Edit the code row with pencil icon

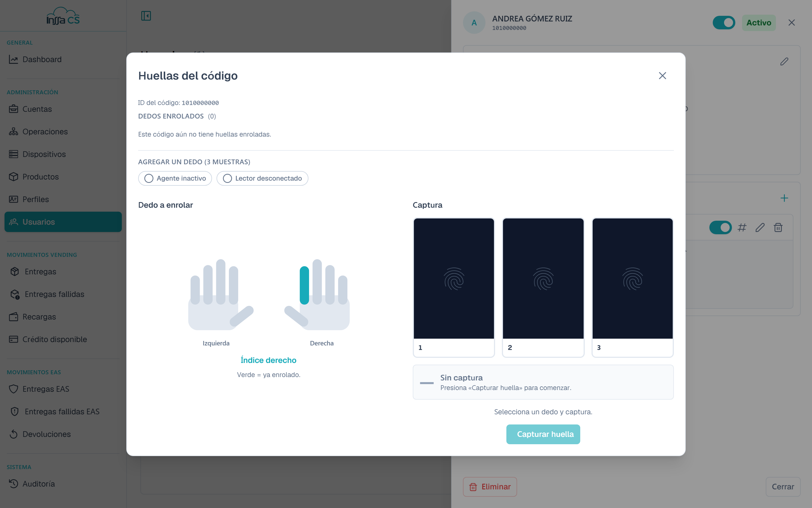coord(760,227)
